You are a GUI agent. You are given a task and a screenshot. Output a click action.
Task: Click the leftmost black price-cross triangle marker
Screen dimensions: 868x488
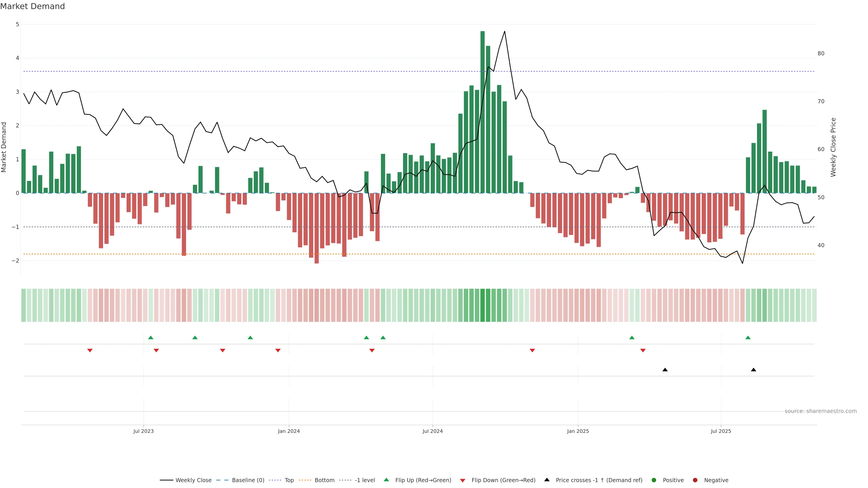[665, 370]
